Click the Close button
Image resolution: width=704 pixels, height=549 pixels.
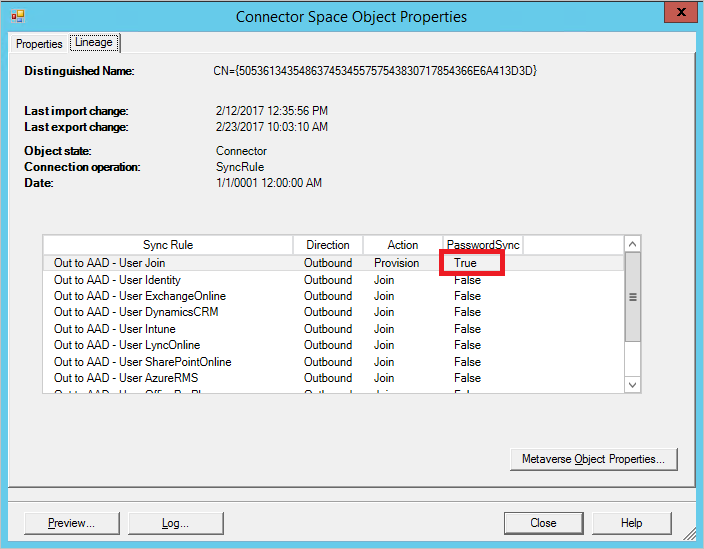click(x=543, y=523)
